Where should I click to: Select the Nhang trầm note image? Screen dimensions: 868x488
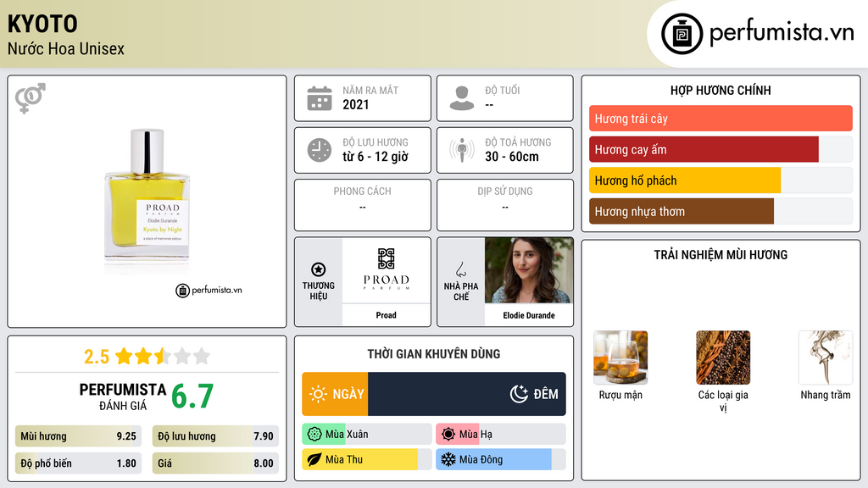point(826,358)
